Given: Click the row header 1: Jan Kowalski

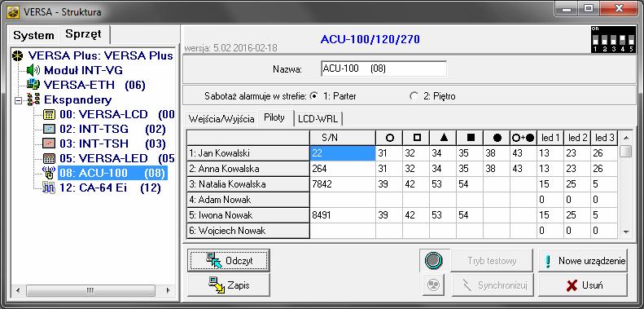Looking at the screenshot, I should (248, 153).
